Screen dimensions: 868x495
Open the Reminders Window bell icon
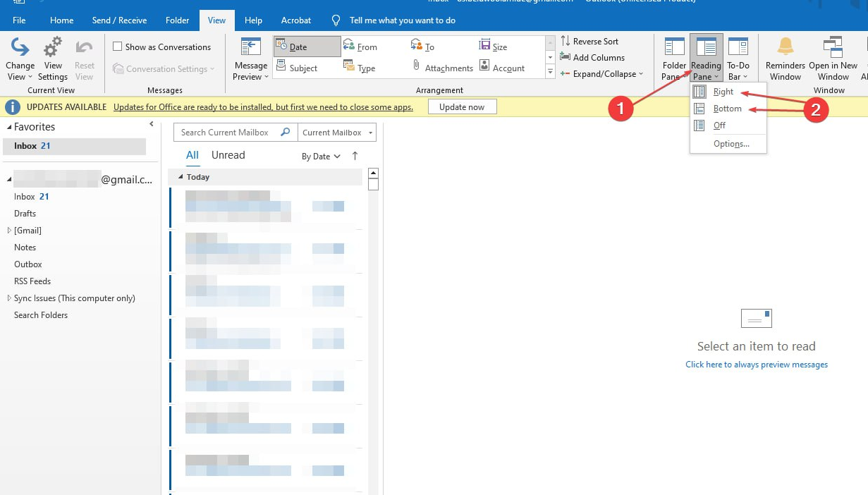click(785, 47)
